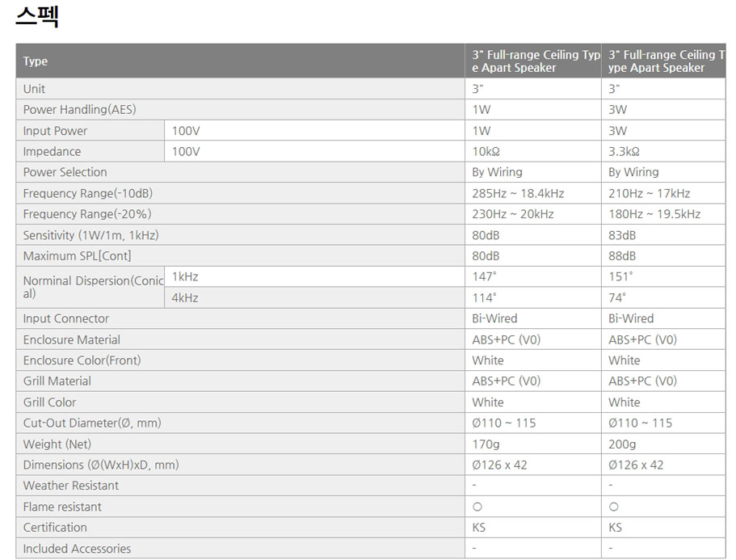736x560 pixels.
Task: Click the 3.3kΩ impedance value
Action: pyautogui.click(x=624, y=151)
